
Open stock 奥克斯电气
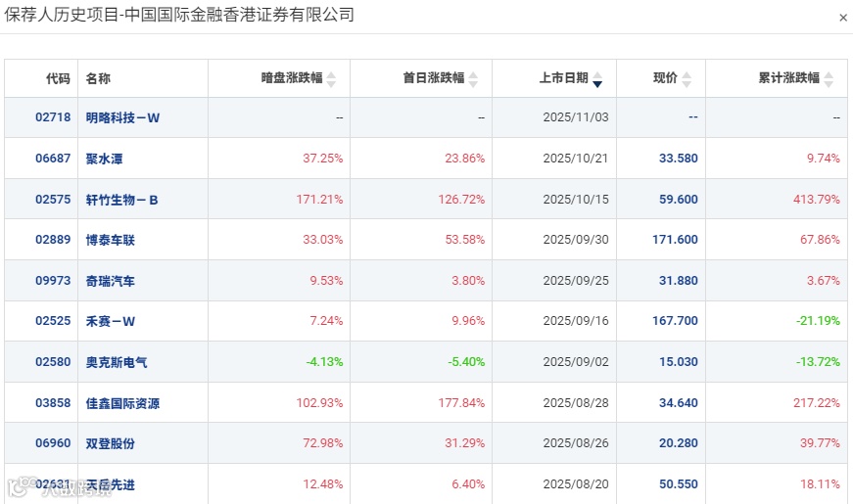[x=117, y=362]
